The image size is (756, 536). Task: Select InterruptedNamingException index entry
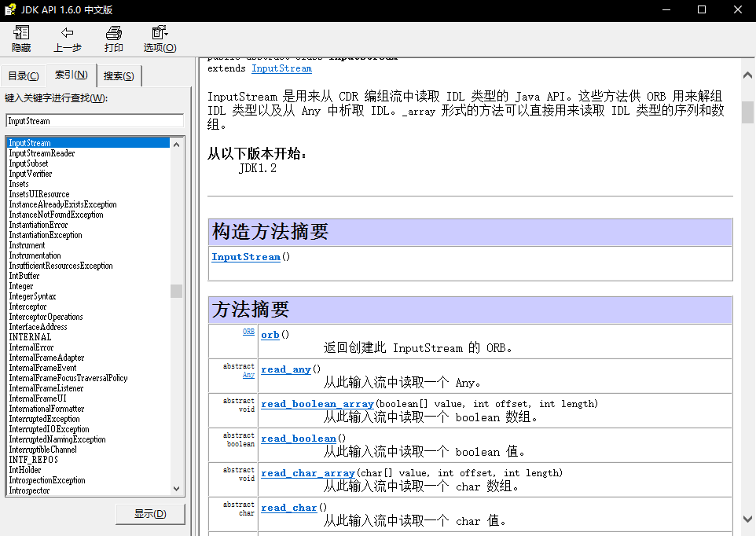point(57,439)
